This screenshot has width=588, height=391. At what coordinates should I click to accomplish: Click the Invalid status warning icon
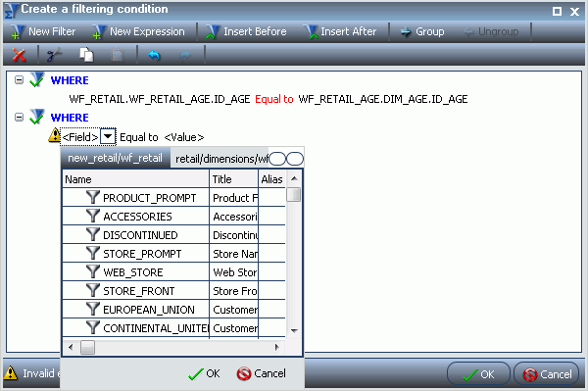click(x=11, y=373)
